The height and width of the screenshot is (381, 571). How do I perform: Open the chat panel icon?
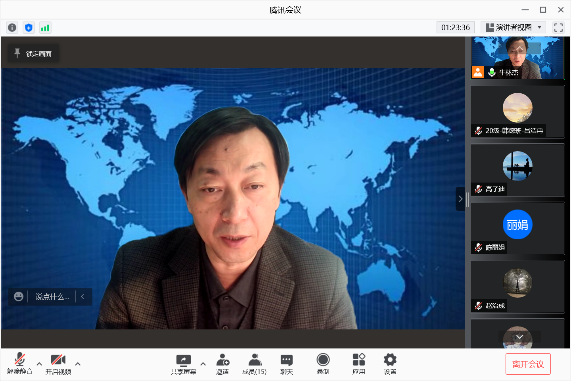click(287, 364)
